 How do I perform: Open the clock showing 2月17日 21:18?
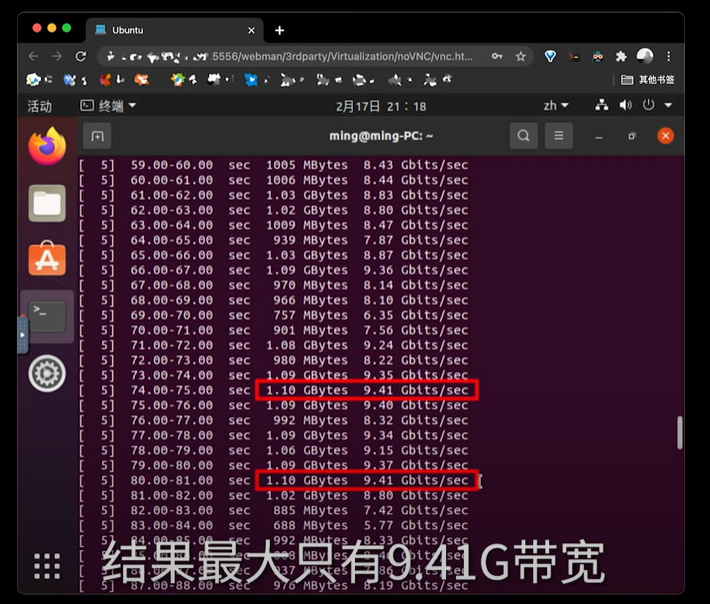[x=381, y=106]
